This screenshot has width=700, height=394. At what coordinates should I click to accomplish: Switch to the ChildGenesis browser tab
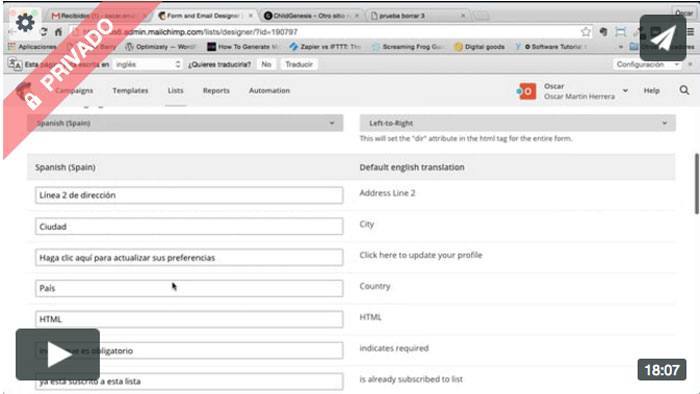pos(311,16)
